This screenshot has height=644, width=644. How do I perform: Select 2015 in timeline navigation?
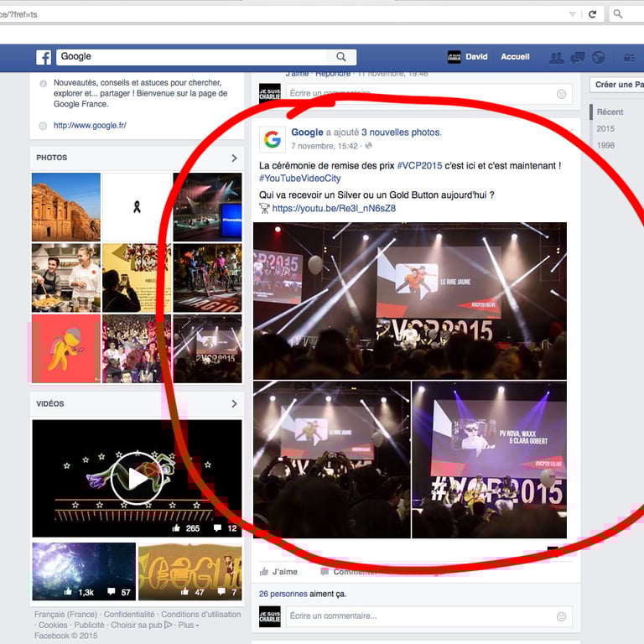[x=605, y=128]
